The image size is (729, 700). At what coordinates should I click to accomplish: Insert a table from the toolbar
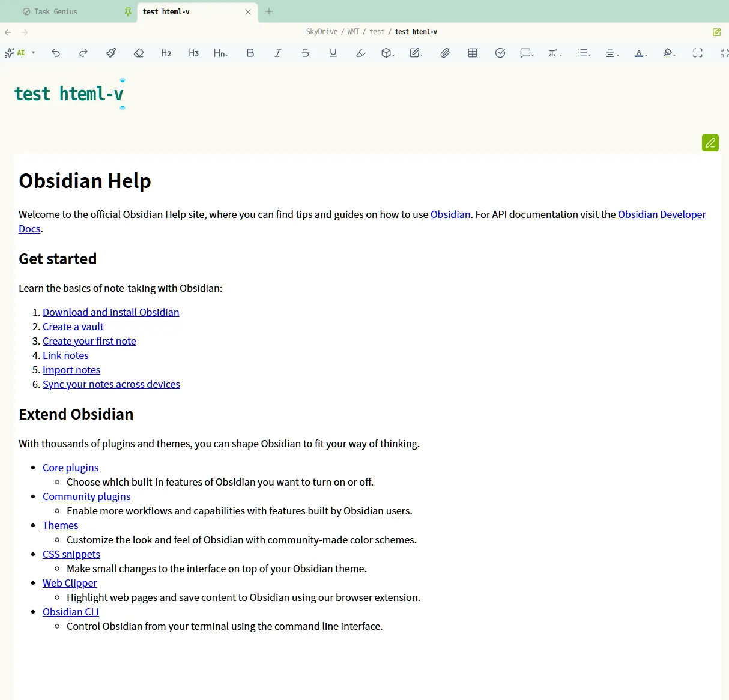coord(473,53)
